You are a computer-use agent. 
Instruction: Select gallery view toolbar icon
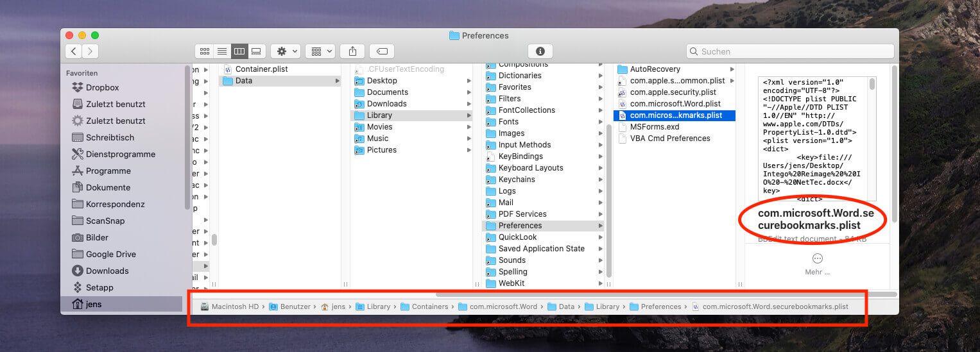point(256,51)
